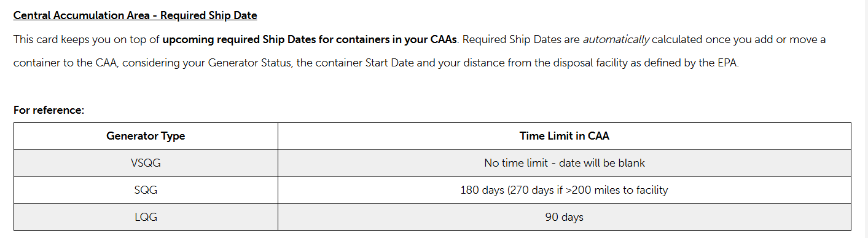Click the '90 days' cell

[x=565, y=217]
